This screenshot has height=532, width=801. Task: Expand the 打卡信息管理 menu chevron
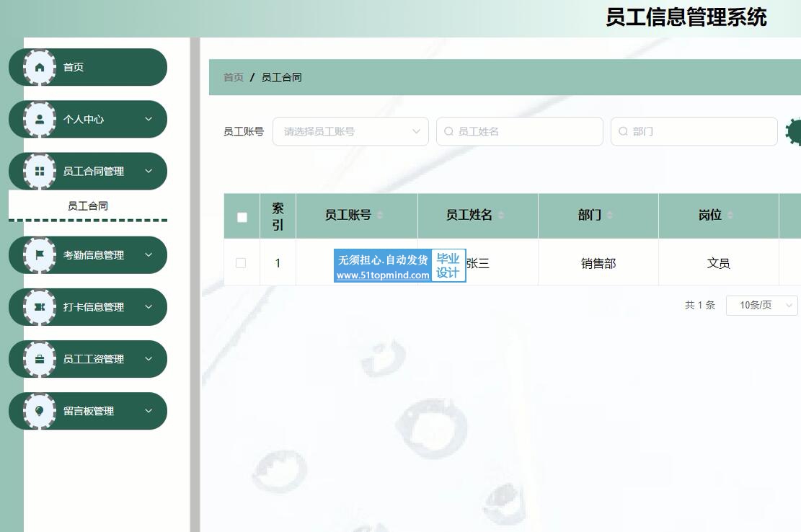pos(149,307)
